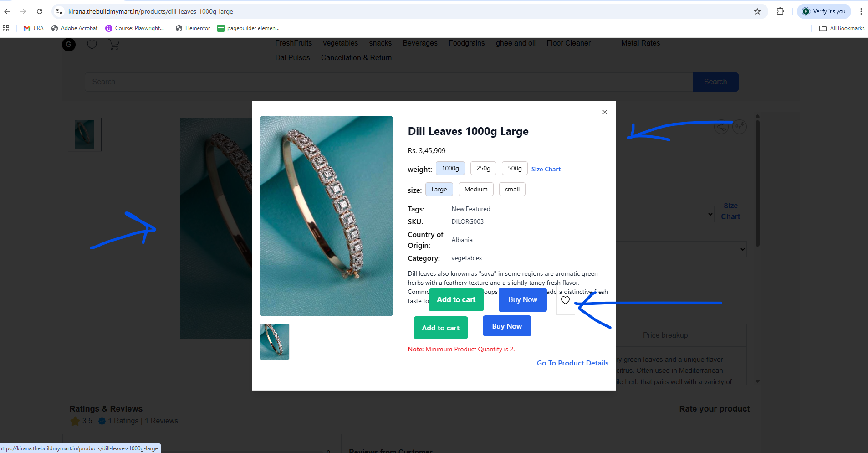
Task: Switch to the Price breakup tab
Action: tap(665, 335)
